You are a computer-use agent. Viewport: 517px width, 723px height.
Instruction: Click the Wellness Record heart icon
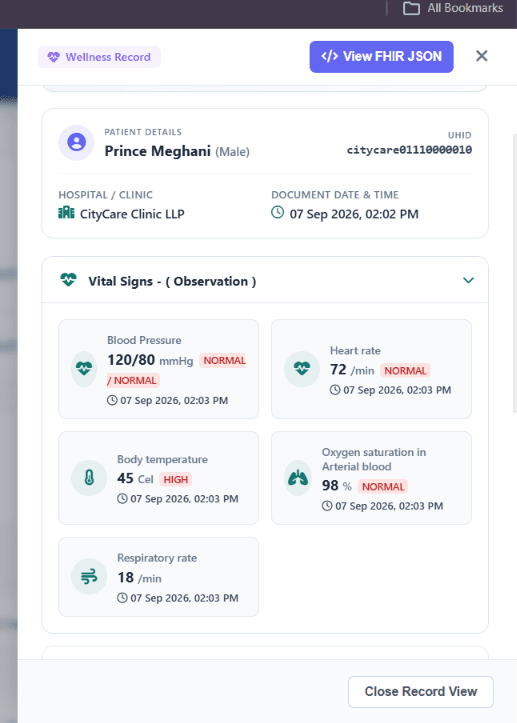point(53,57)
